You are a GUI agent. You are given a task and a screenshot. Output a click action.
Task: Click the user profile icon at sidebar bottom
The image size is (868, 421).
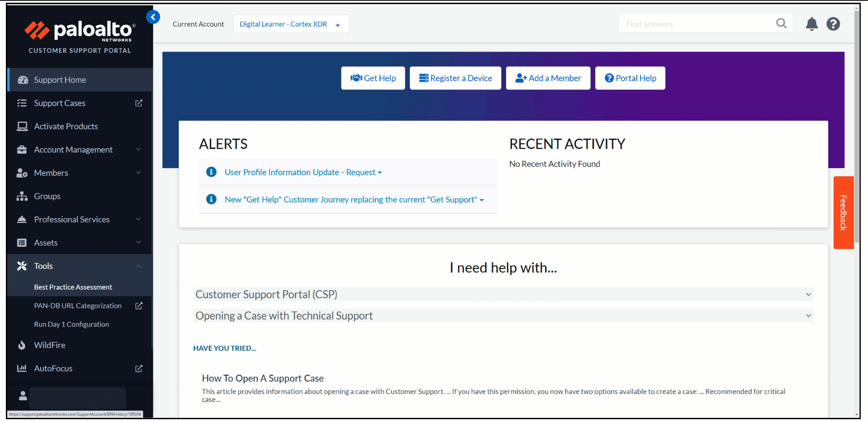[23, 396]
